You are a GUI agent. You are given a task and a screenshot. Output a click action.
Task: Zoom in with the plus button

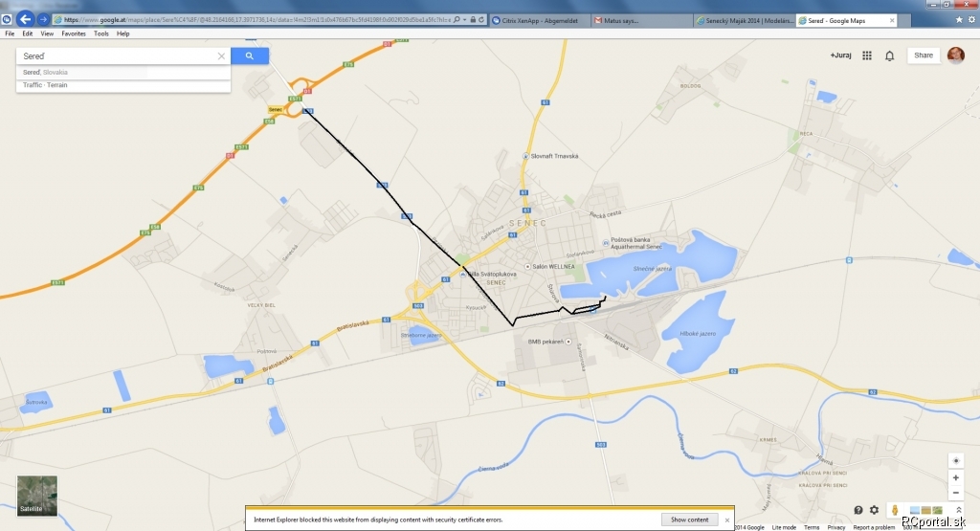tap(956, 478)
